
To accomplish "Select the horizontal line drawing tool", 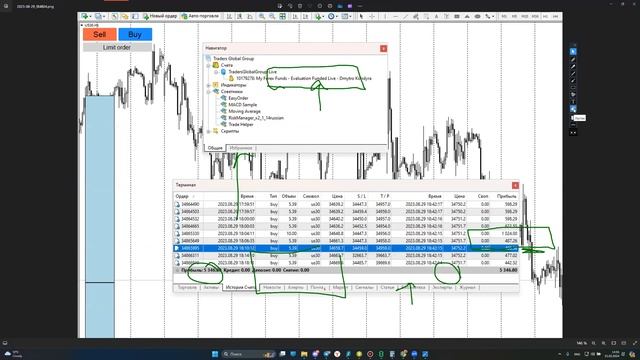I will [x=396, y=16].
